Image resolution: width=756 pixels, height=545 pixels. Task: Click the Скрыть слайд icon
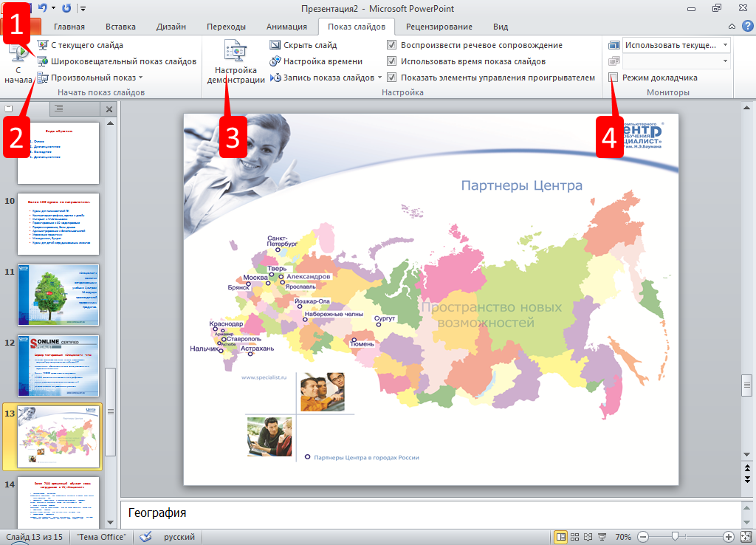(276, 45)
